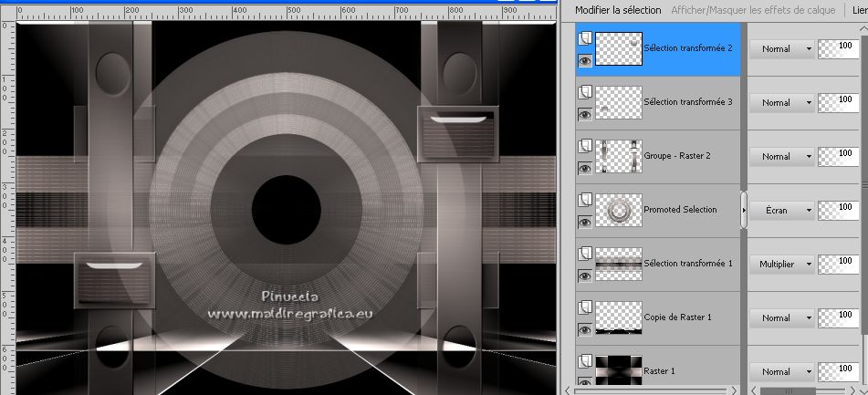Open the Écran blend mode dropdown
Screen dimensions: 868x395
click(781, 210)
